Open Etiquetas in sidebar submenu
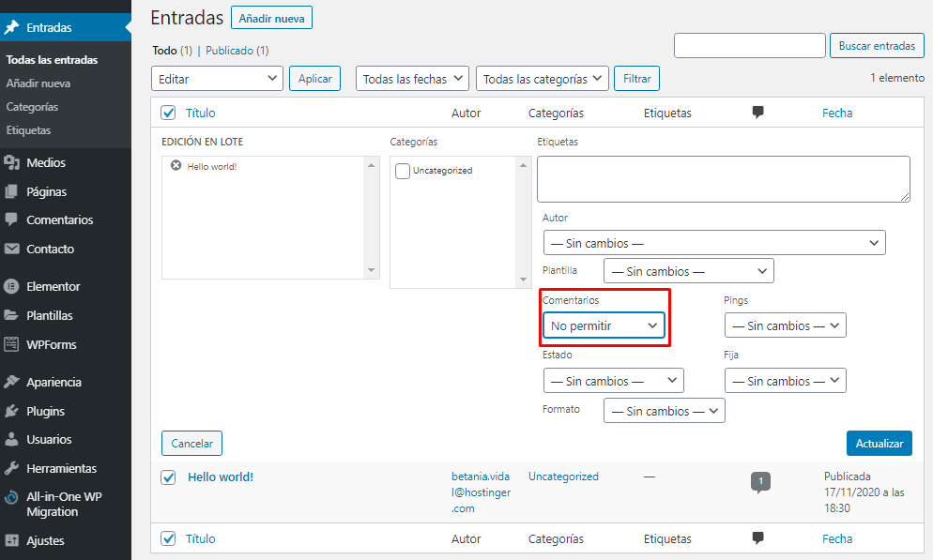The height and width of the screenshot is (560, 933). pos(28,130)
